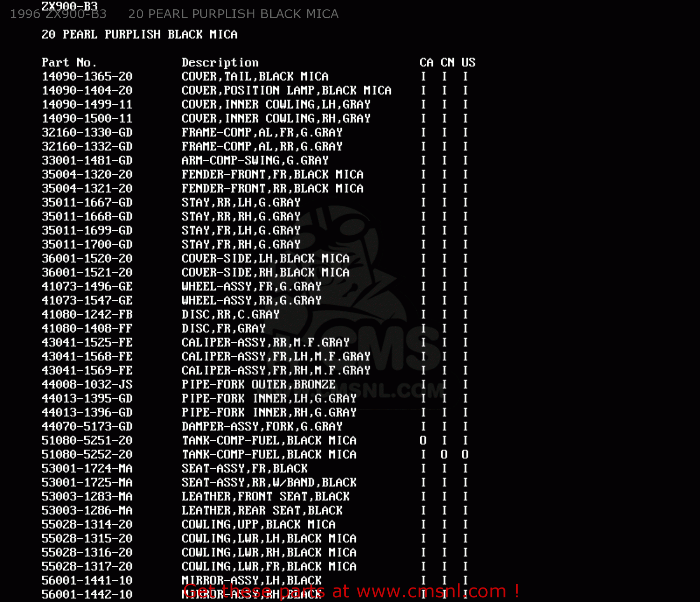
Task: Click the 'CN' column header
Action: 447,63
